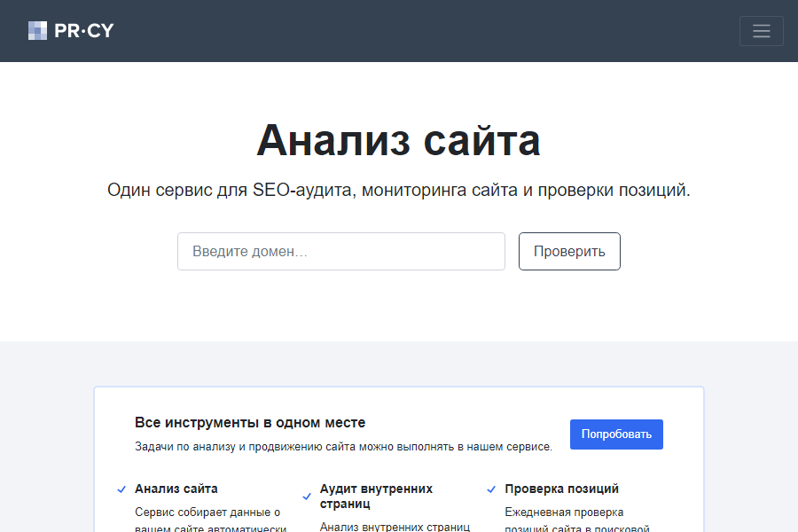Click the large "Анализ сайта" page heading
Image resolution: width=798 pixels, height=532 pixels.
click(398, 139)
